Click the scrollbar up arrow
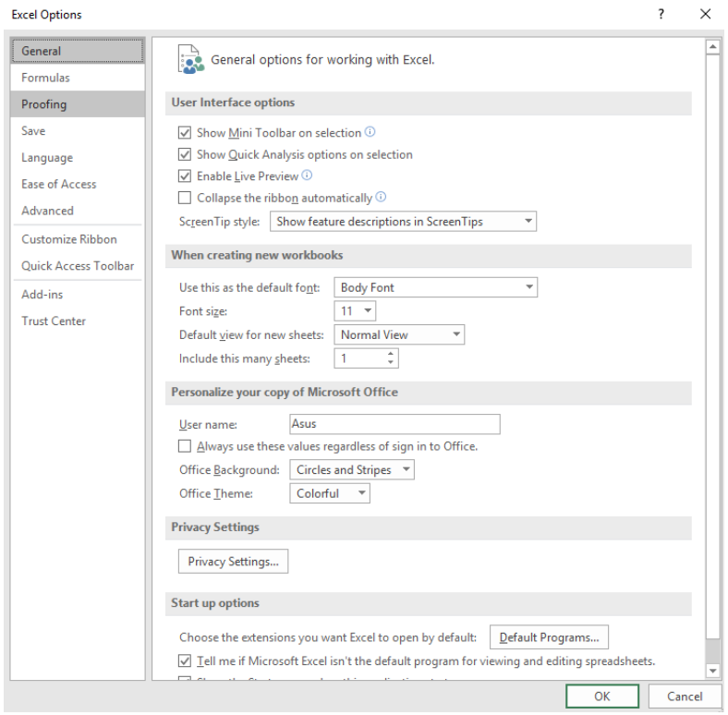 point(712,47)
